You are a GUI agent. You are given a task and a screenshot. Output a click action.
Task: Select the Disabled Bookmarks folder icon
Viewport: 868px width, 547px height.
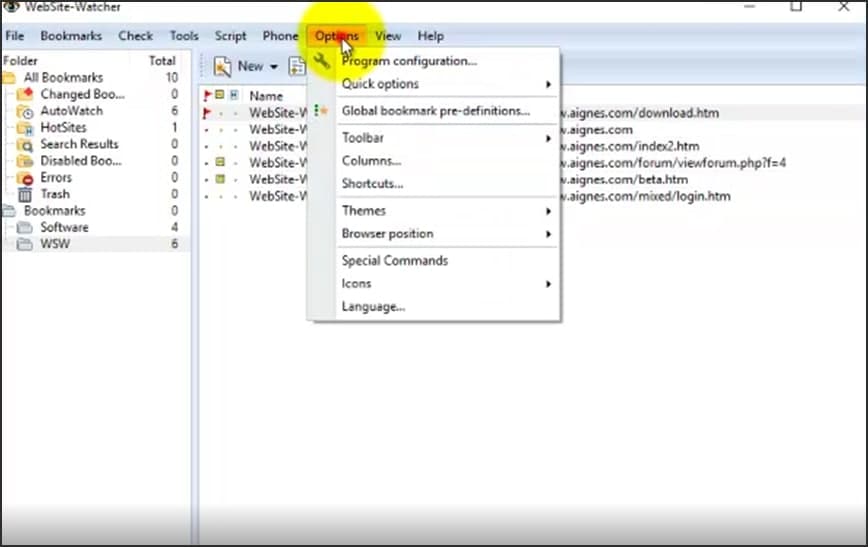pyautogui.click(x=24, y=161)
